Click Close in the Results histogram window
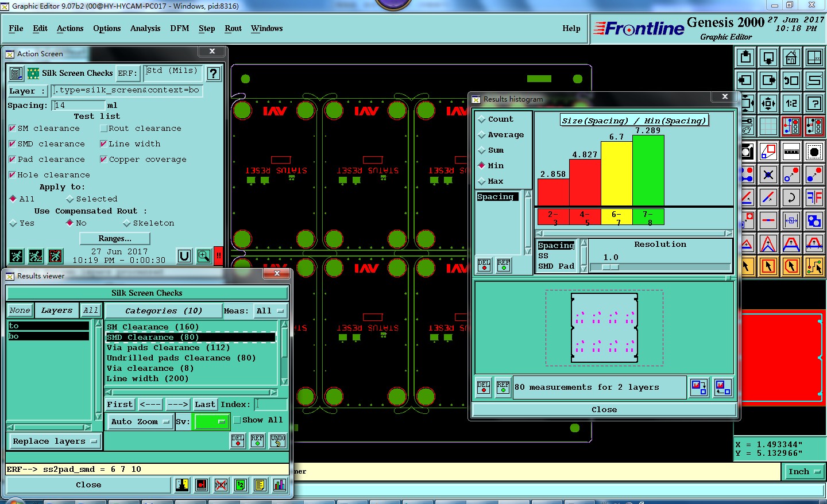 tap(604, 410)
